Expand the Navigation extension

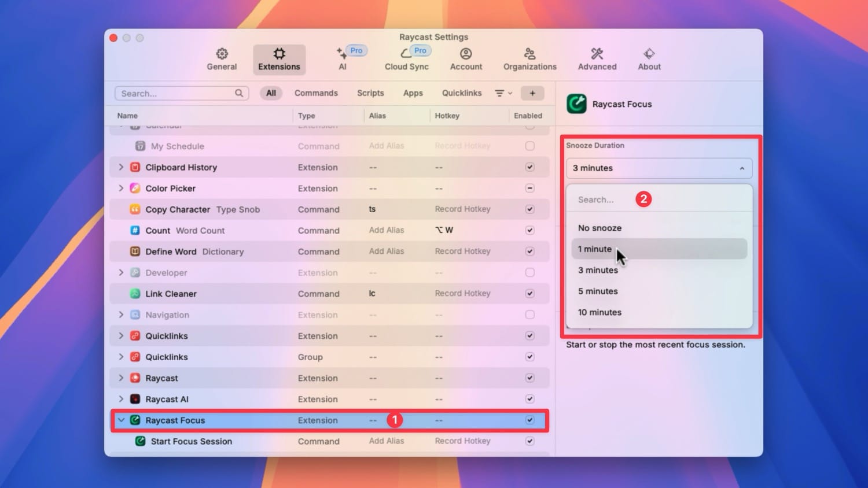coord(121,315)
